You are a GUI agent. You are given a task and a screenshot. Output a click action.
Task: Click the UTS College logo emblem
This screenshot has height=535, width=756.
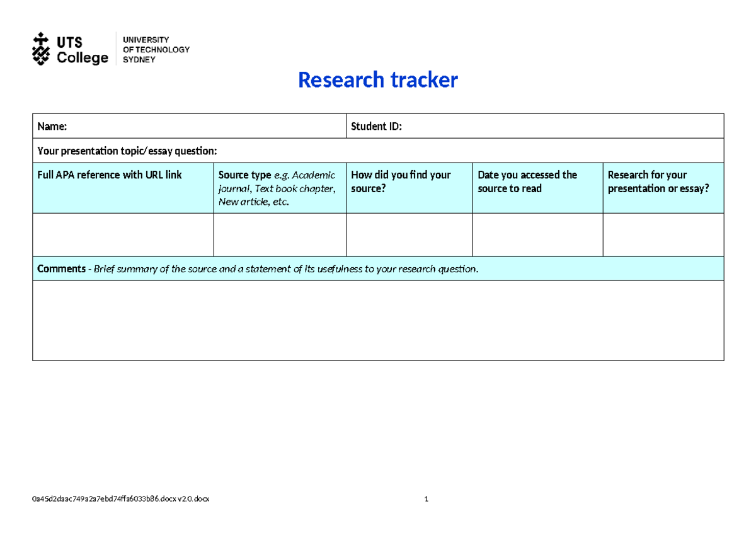(40, 49)
